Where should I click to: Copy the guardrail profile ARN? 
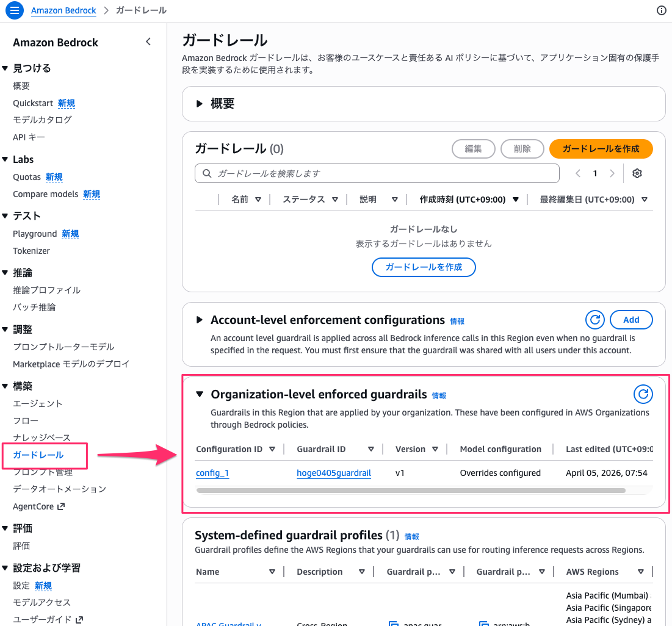pyautogui.click(x=485, y=623)
